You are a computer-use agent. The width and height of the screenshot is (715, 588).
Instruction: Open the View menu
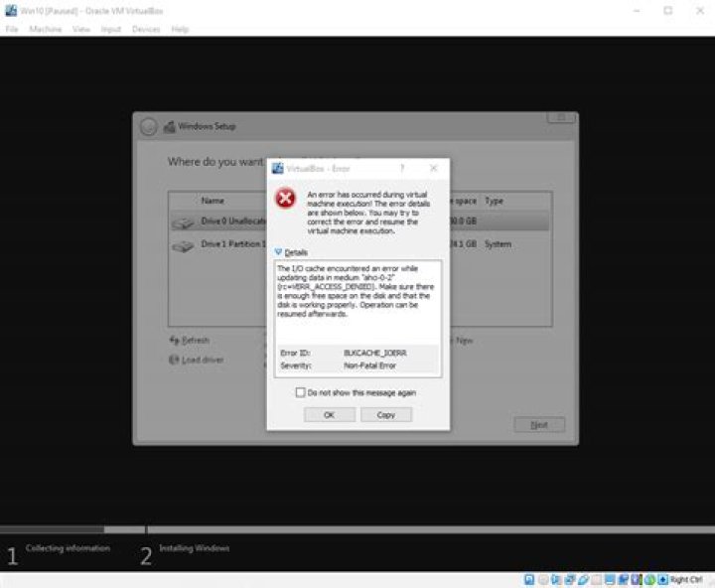81,29
